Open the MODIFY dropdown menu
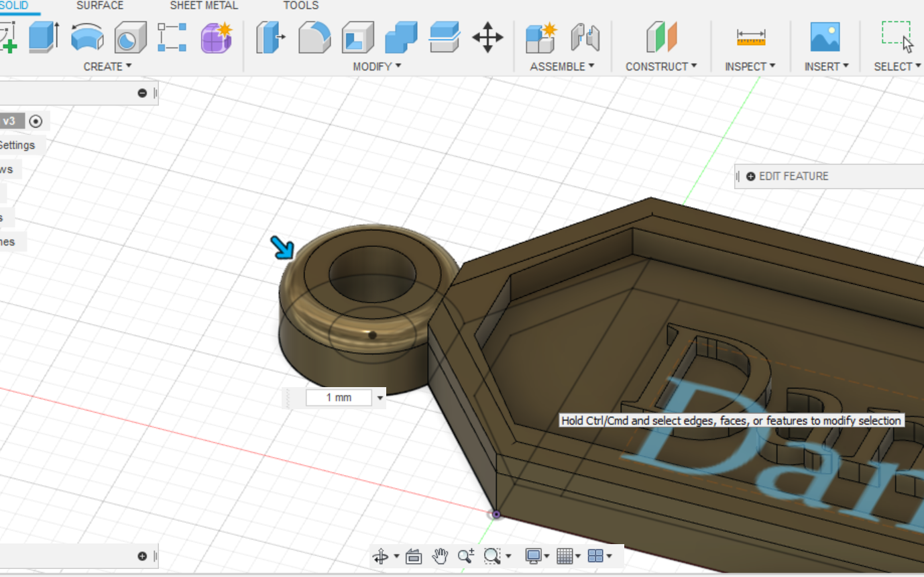924x577 pixels. 377,66
